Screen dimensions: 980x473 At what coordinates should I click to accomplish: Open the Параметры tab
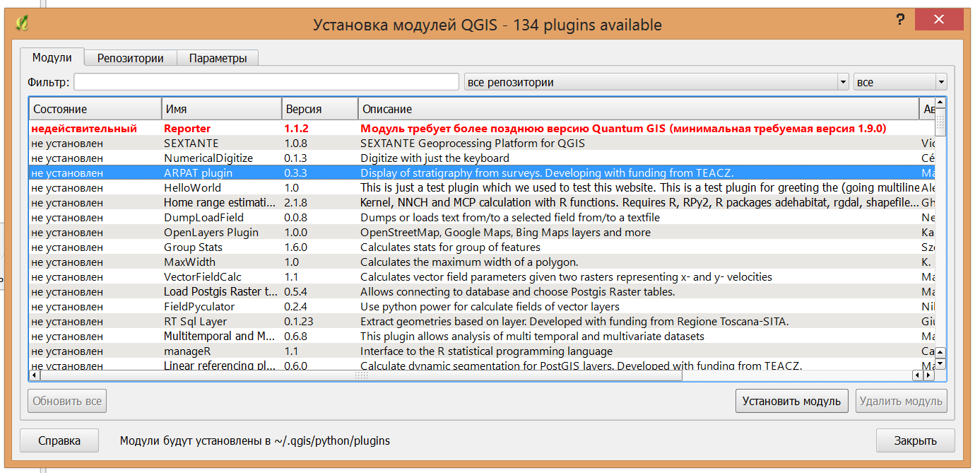(x=218, y=58)
